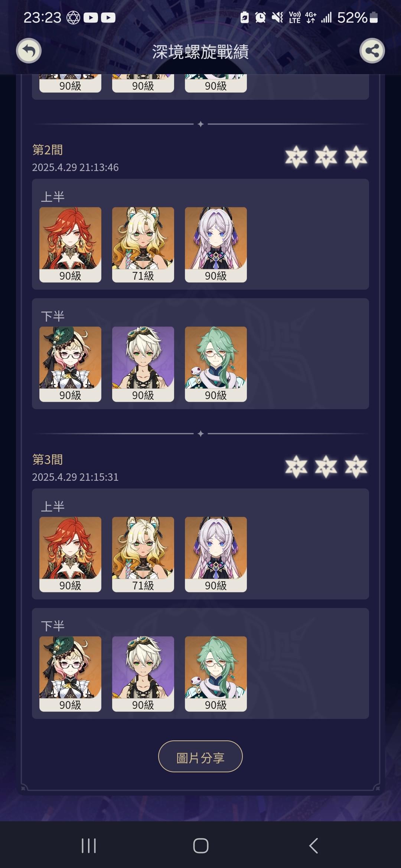
Task: Tap the share icon at top right
Action: pos(372,50)
